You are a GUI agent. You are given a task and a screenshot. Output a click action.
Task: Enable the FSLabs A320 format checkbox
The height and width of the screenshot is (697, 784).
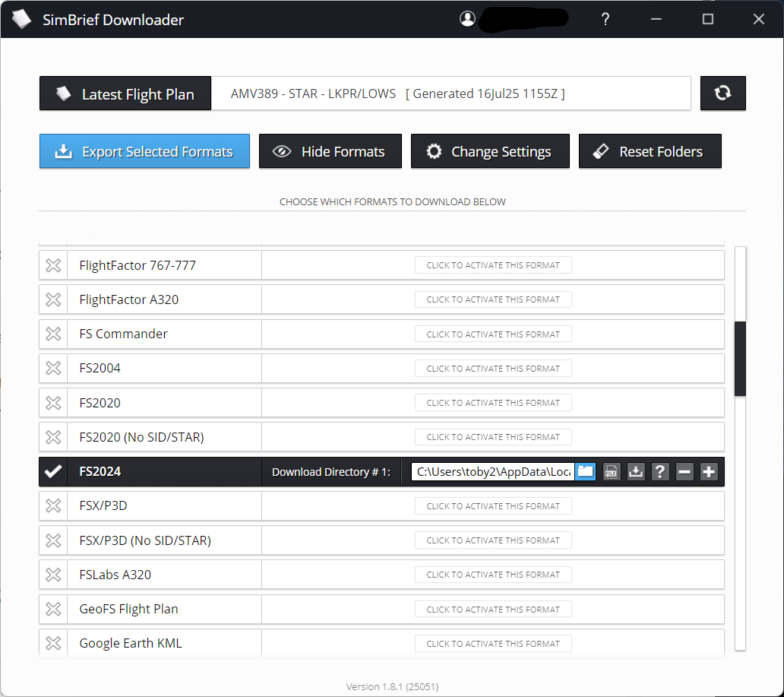coord(53,575)
